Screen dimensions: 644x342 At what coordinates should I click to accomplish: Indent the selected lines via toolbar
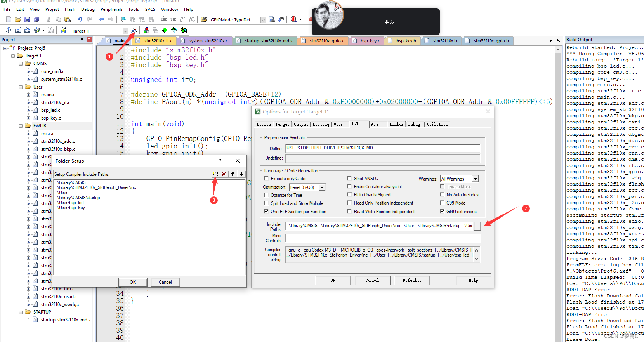click(164, 19)
